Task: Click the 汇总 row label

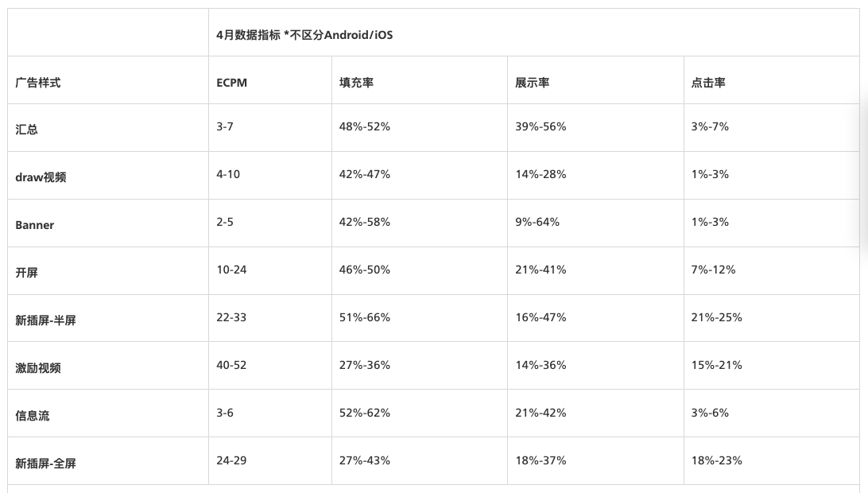Action: pos(26,129)
